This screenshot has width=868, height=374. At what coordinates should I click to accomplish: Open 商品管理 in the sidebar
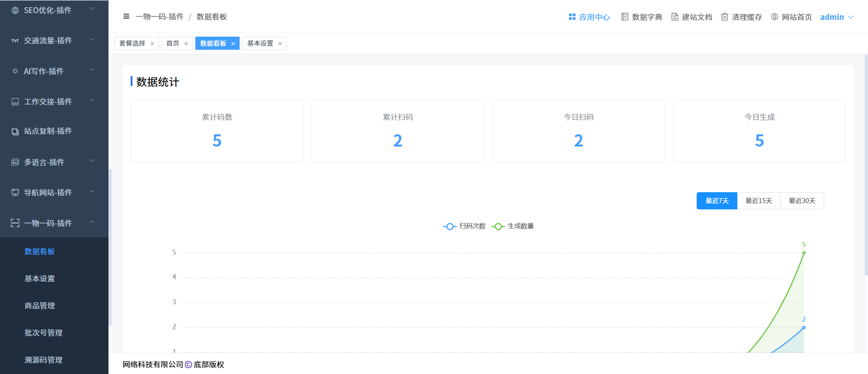pyautogui.click(x=40, y=306)
